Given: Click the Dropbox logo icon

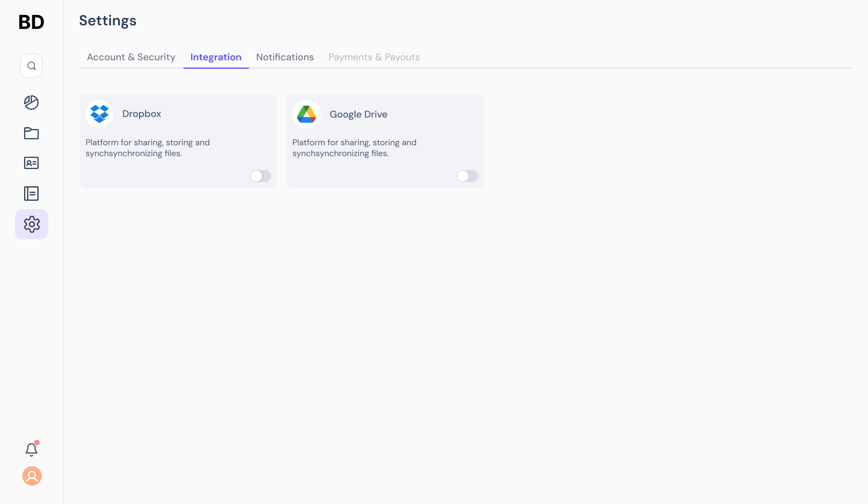Looking at the screenshot, I should click(x=99, y=114).
